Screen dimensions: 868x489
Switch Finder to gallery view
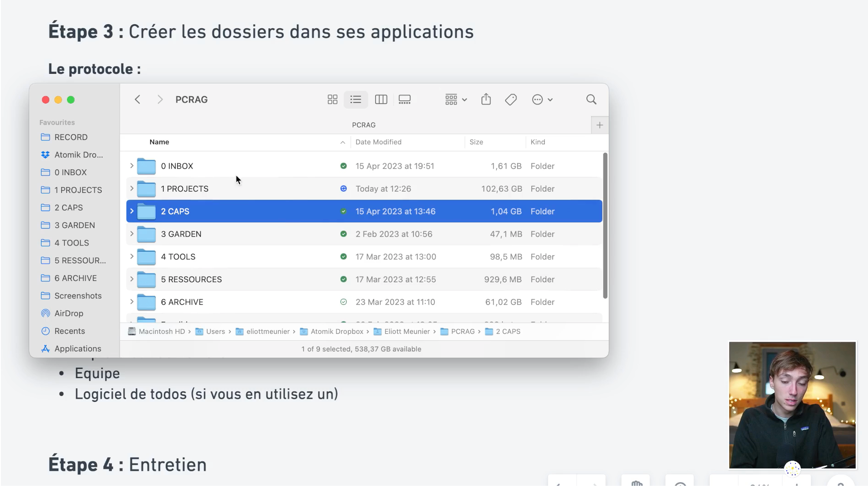pyautogui.click(x=404, y=99)
